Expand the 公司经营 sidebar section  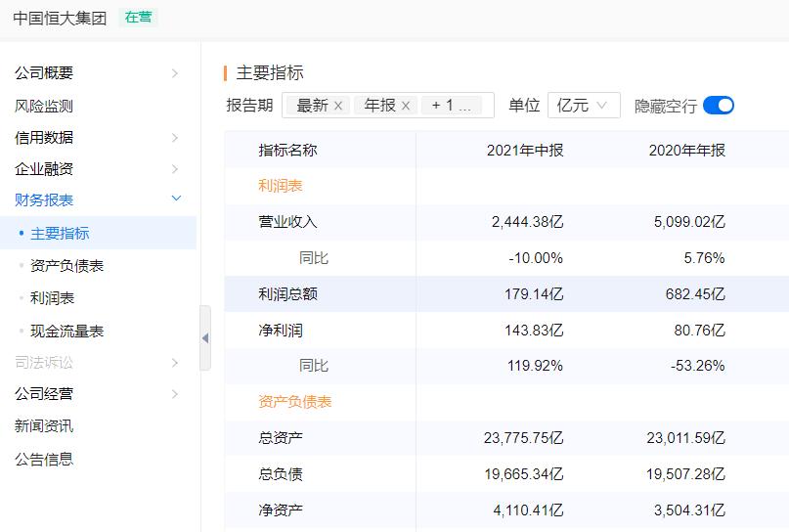coord(175,394)
